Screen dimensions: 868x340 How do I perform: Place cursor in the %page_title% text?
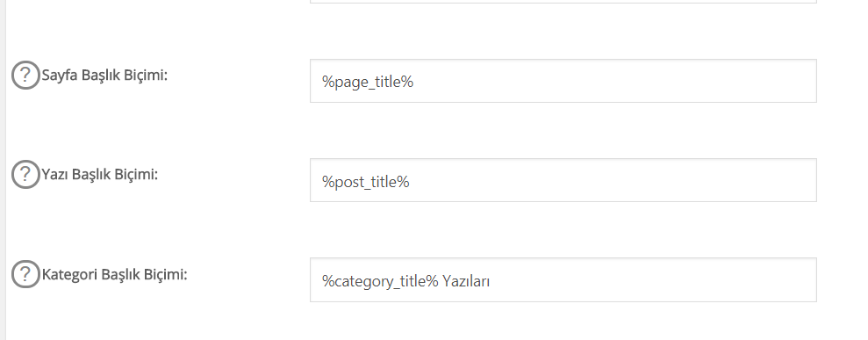click(x=368, y=83)
